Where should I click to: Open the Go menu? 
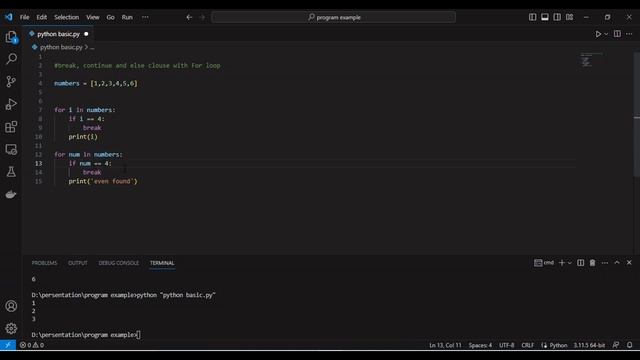coord(110,17)
